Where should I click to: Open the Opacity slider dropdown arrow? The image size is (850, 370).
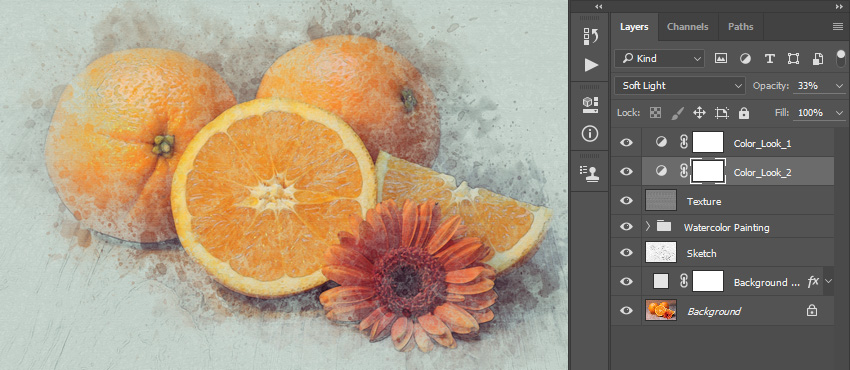click(x=840, y=86)
